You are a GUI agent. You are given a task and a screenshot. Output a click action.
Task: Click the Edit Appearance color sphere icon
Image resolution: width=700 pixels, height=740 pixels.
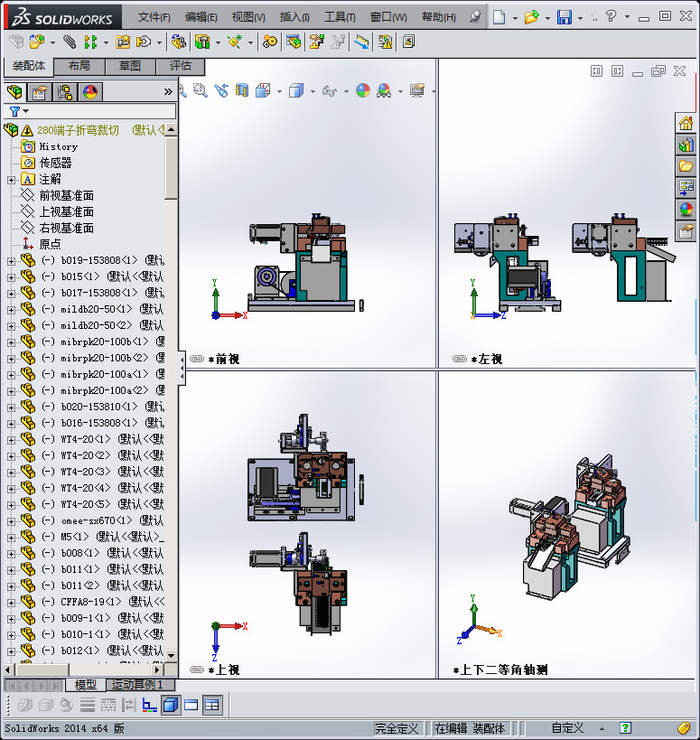coord(363,90)
